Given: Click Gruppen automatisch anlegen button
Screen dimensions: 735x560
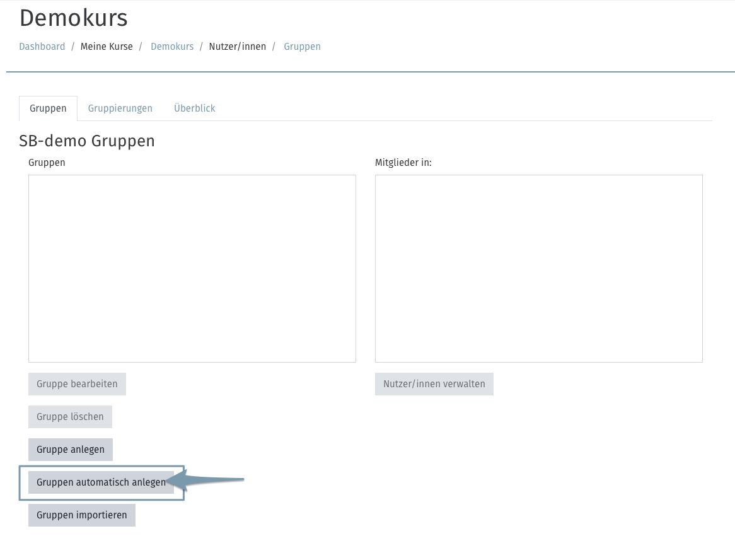Looking at the screenshot, I should [x=101, y=482].
